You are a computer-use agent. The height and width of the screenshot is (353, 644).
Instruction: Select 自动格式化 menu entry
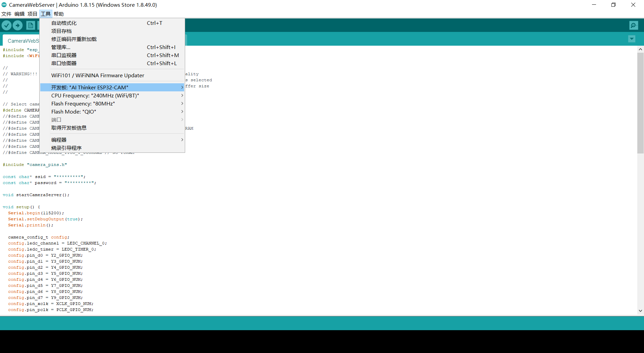[x=112, y=23]
